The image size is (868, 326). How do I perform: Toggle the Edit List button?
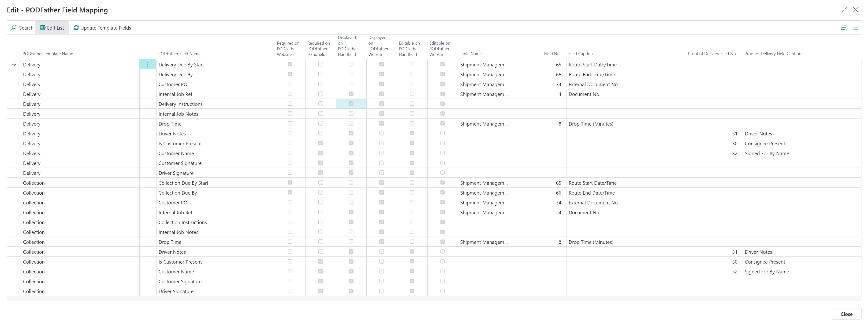52,28
